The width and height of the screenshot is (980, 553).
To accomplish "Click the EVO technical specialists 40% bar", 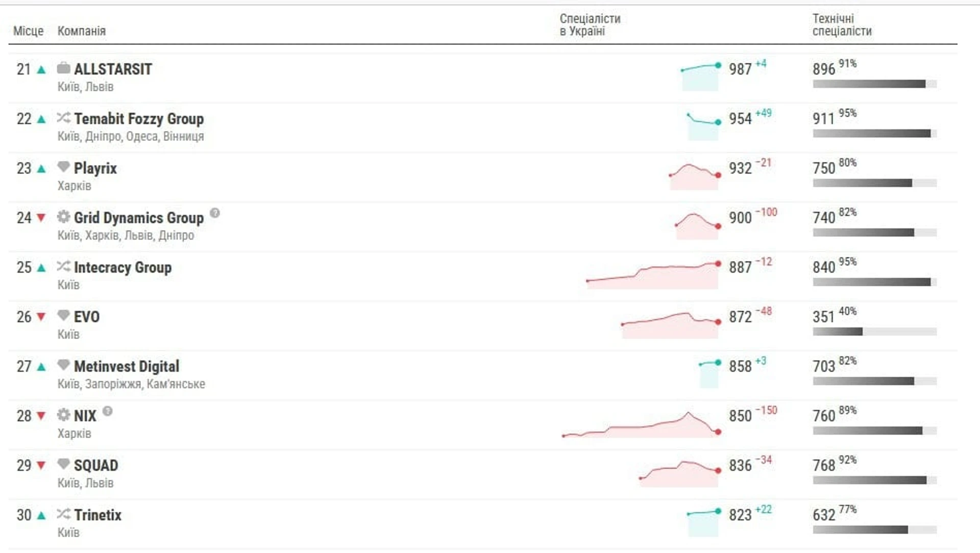I will 874,332.
